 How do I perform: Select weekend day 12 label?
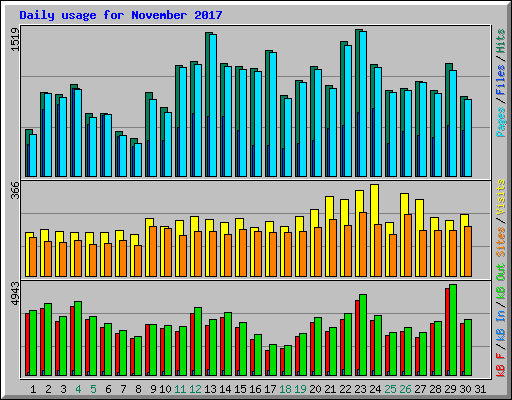click(195, 389)
